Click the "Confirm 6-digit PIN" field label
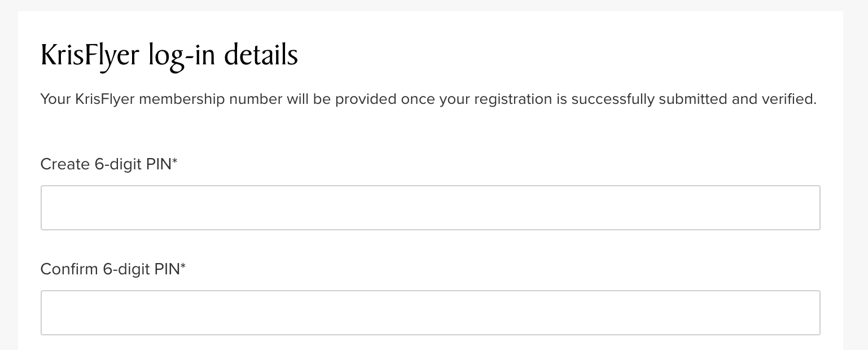868x350 pixels. (x=113, y=269)
